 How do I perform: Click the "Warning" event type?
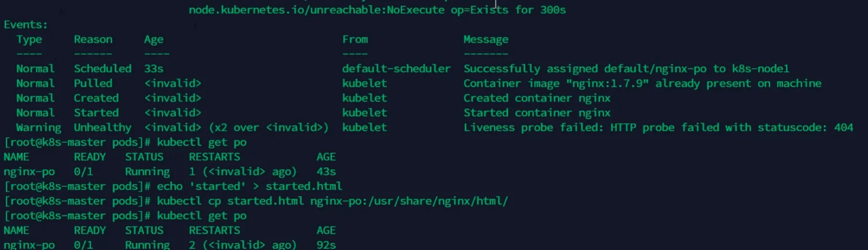(x=38, y=127)
